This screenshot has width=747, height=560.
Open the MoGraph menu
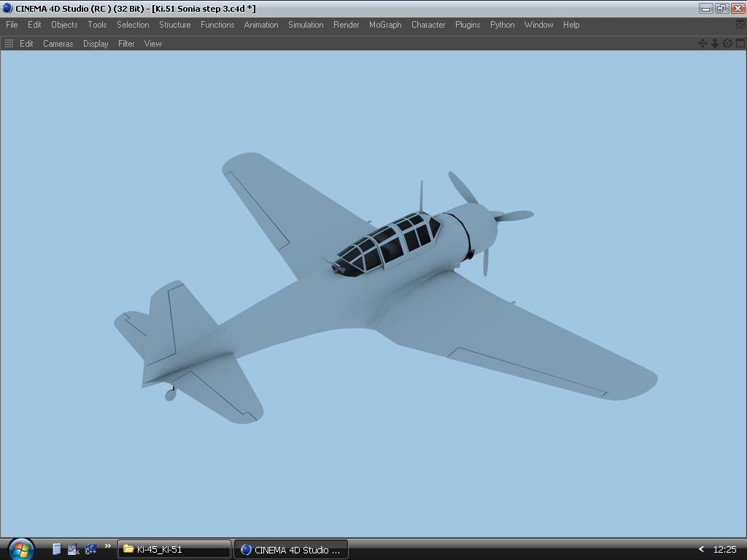(x=385, y=25)
